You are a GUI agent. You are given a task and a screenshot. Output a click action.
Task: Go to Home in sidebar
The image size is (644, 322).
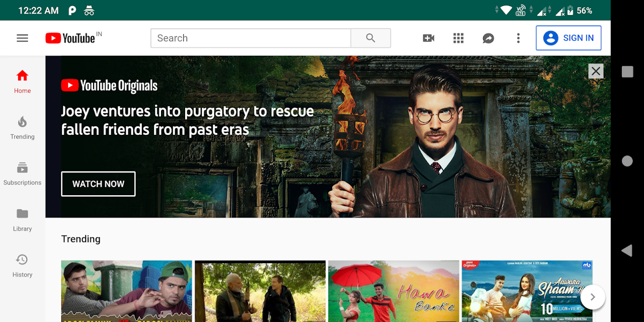click(x=22, y=82)
